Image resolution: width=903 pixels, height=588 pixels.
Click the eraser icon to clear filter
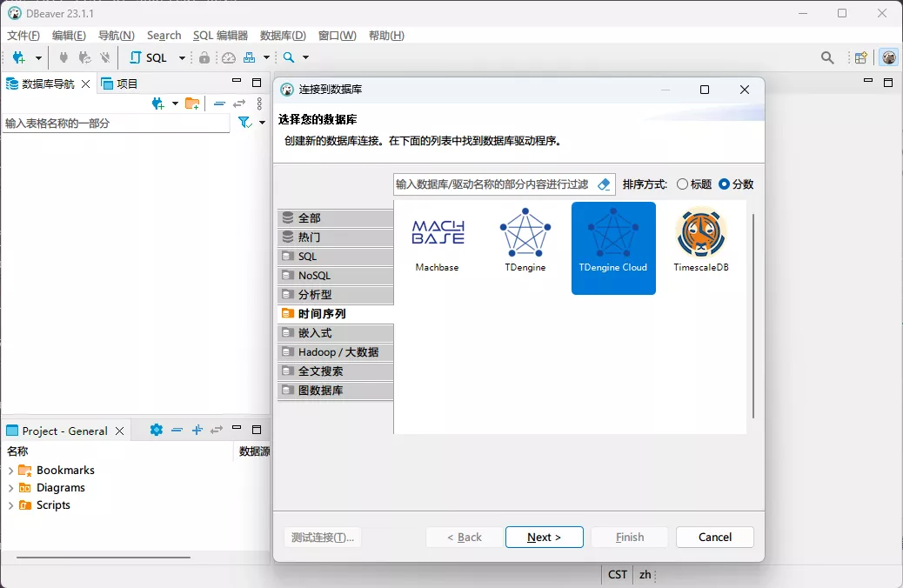pyautogui.click(x=605, y=184)
